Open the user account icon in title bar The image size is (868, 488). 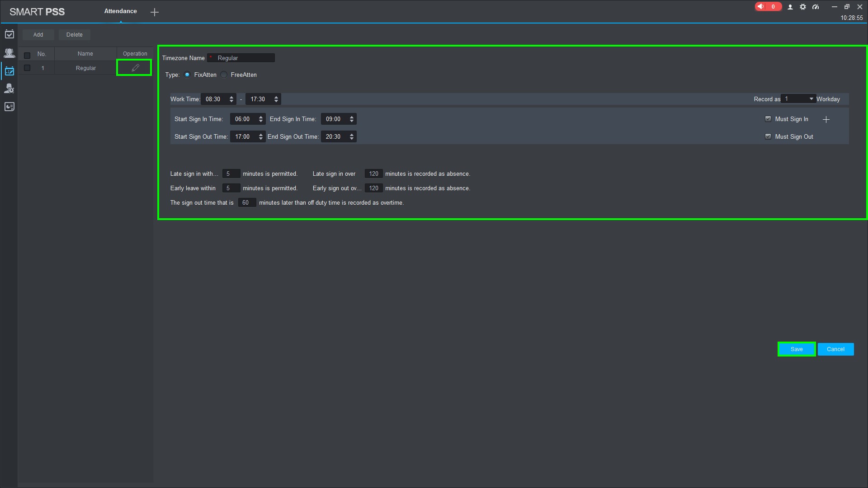point(790,7)
